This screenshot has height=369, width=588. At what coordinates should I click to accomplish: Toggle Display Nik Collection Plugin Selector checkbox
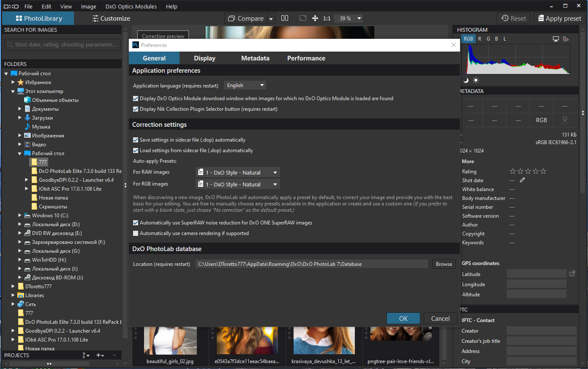[136, 109]
